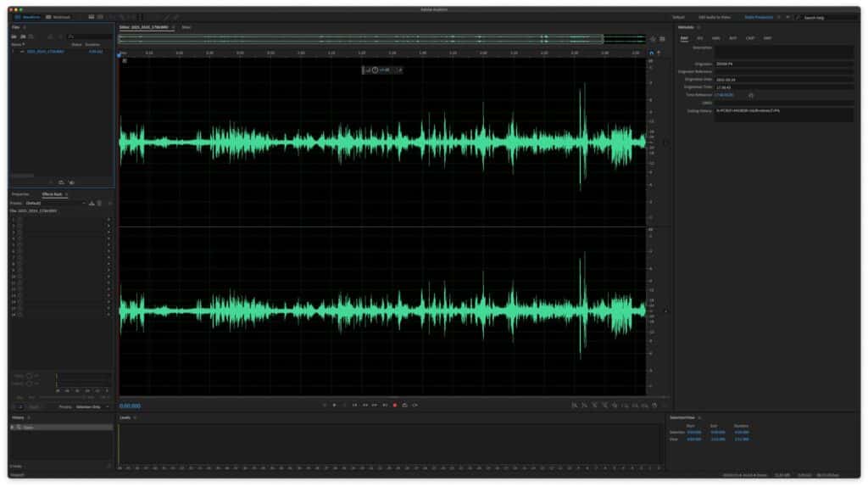This screenshot has height=487, width=868.
Task: Click the Fast Forward transport icon
Action: (375, 405)
